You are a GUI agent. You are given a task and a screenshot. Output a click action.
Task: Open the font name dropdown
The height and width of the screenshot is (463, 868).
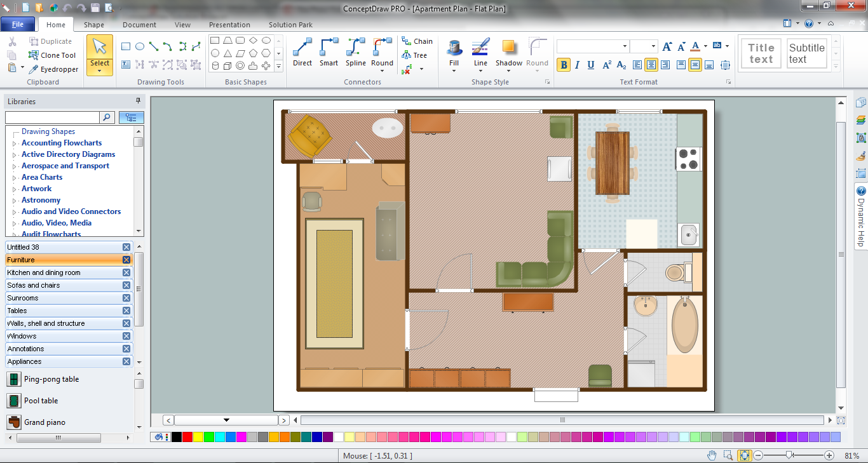point(625,46)
